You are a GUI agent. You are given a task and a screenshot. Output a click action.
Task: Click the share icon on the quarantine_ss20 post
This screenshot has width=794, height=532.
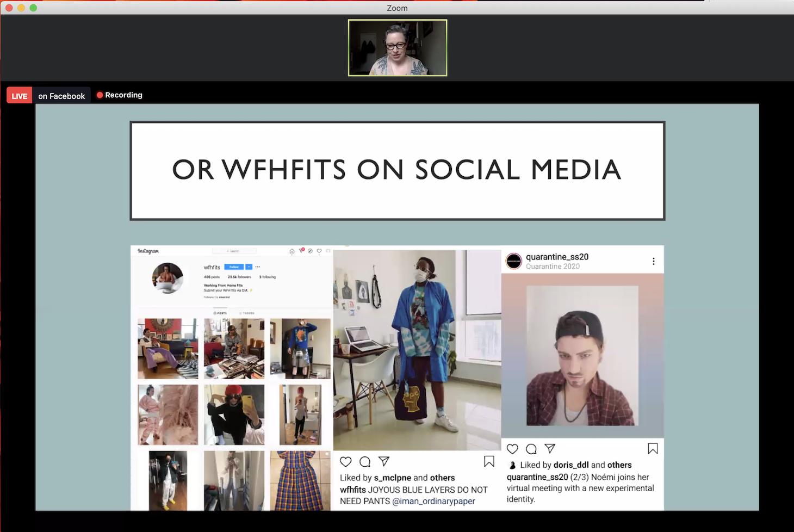coord(550,448)
